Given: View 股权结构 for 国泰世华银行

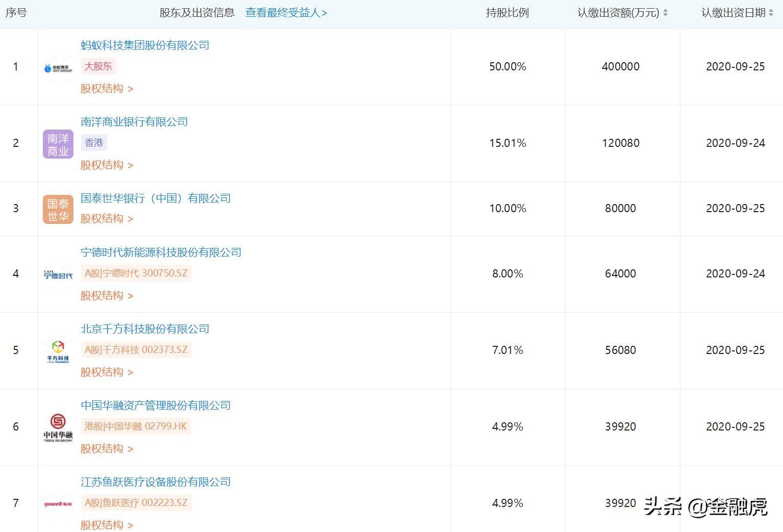Looking at the screenshot, I should point(107,219).
